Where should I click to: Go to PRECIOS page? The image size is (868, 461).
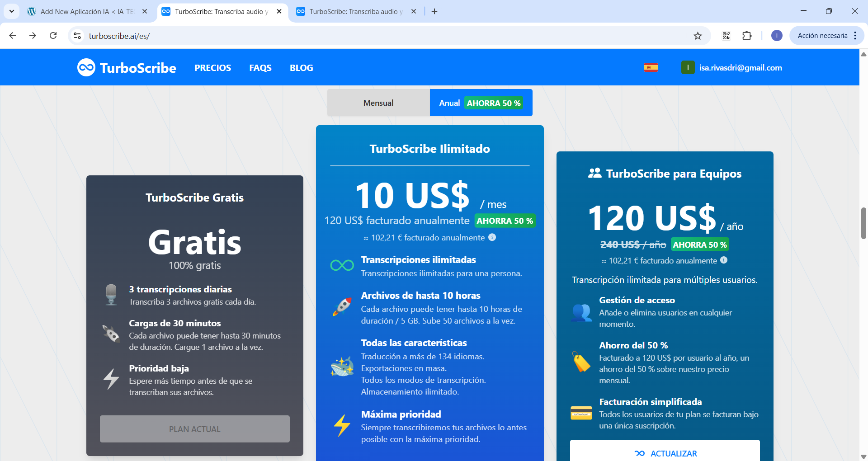pyautogui.click(x=212, y=68)
